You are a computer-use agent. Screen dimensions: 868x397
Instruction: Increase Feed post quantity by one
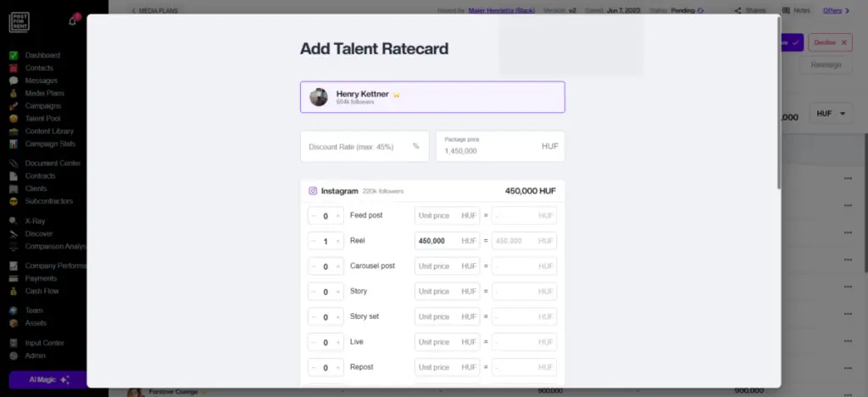[338, 215]
